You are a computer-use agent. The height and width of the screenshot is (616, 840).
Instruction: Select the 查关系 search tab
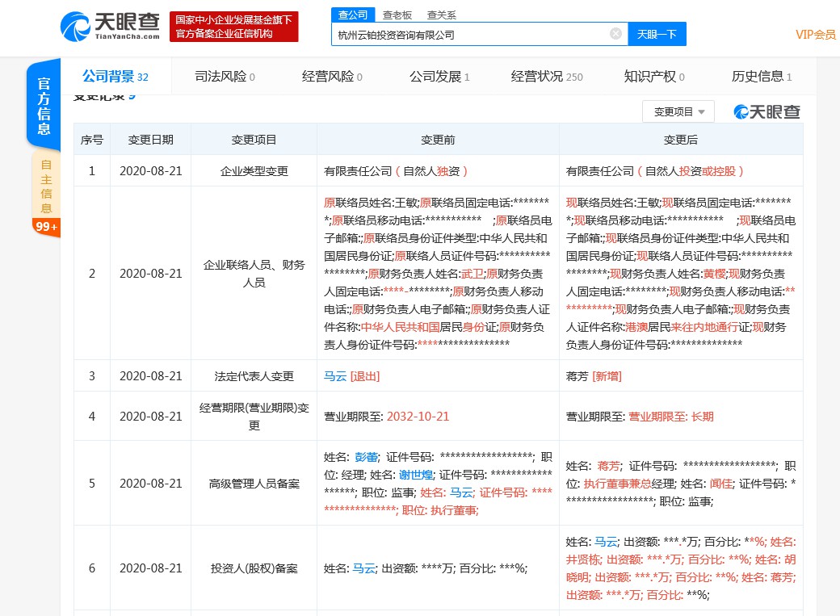[441, 15]
